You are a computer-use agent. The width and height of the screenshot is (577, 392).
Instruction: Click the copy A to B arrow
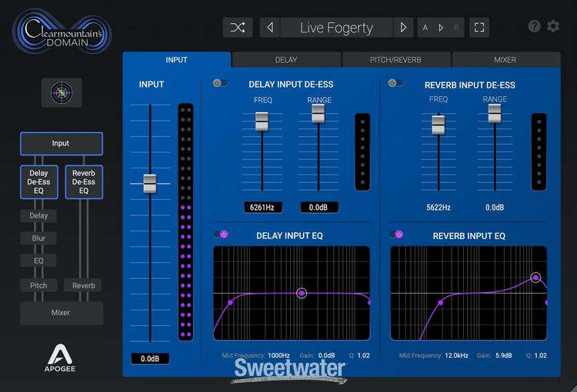coord(441,28)
